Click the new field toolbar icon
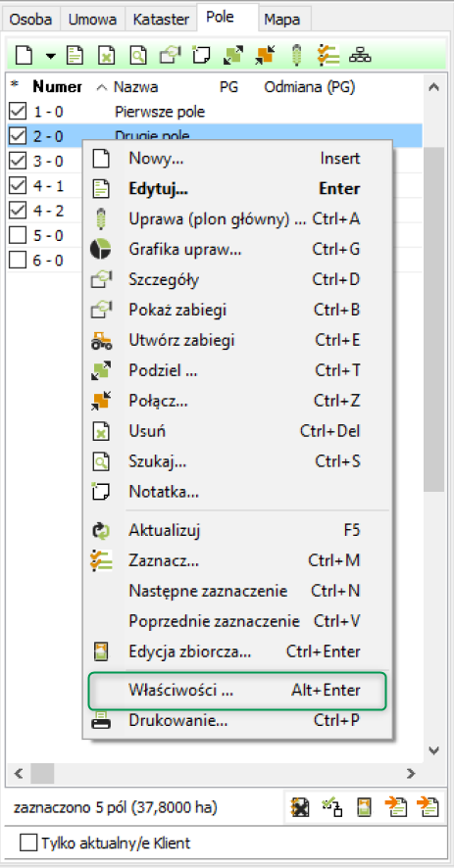Screen dimensions: 454x868 [x=24, y=56]
